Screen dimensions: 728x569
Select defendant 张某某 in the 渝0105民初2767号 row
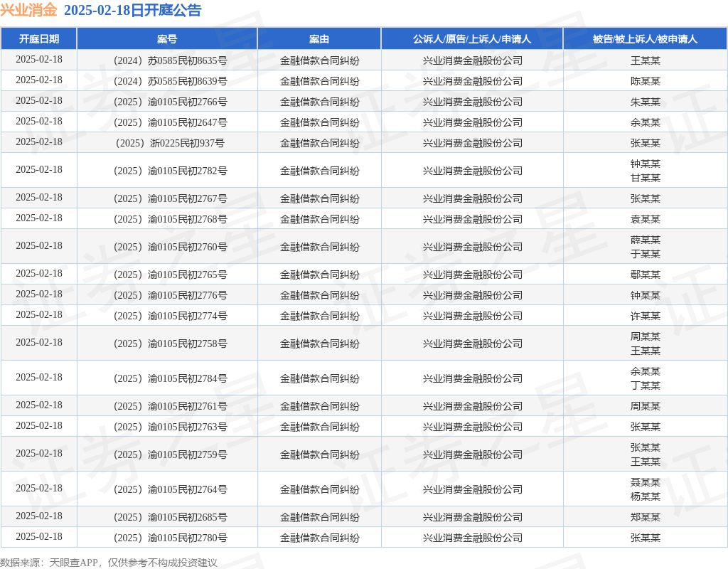(x=646, y=199)
